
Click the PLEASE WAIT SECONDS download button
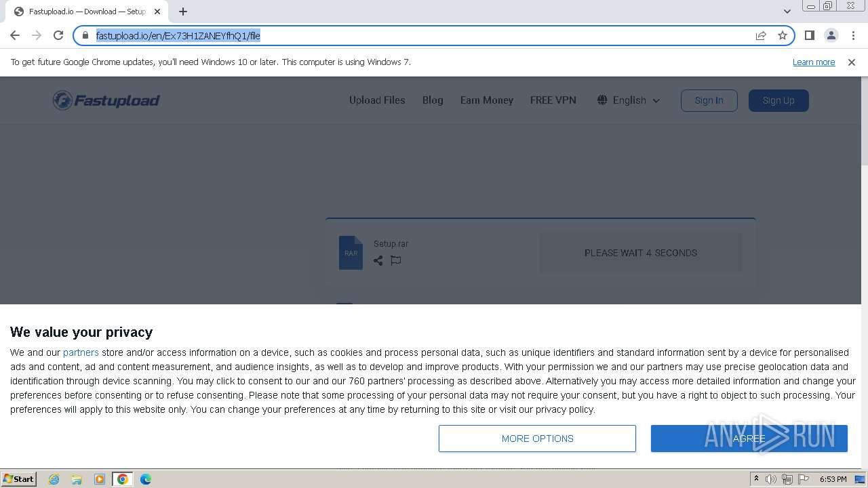[x=641, y=253]
